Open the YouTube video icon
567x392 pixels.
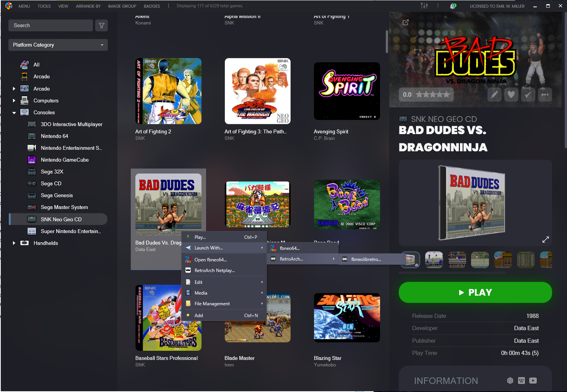[533, 381]
